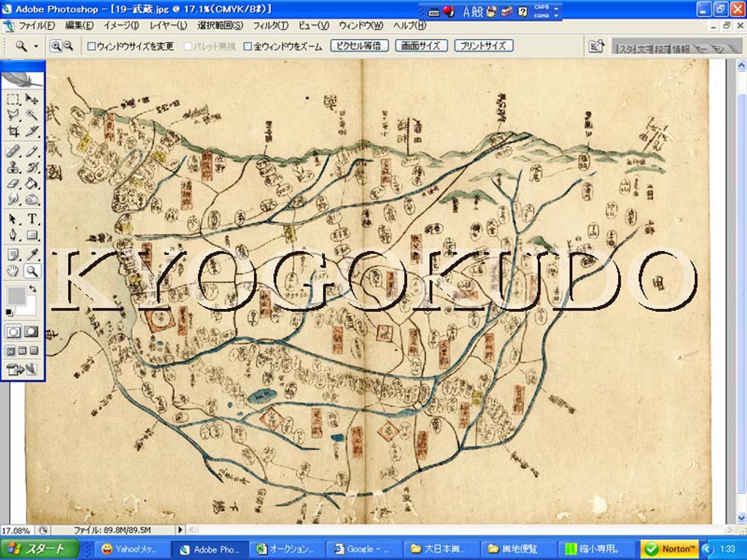Select the Eyedropper tool
Screen dimensions: 747x560
pos(32,254)
